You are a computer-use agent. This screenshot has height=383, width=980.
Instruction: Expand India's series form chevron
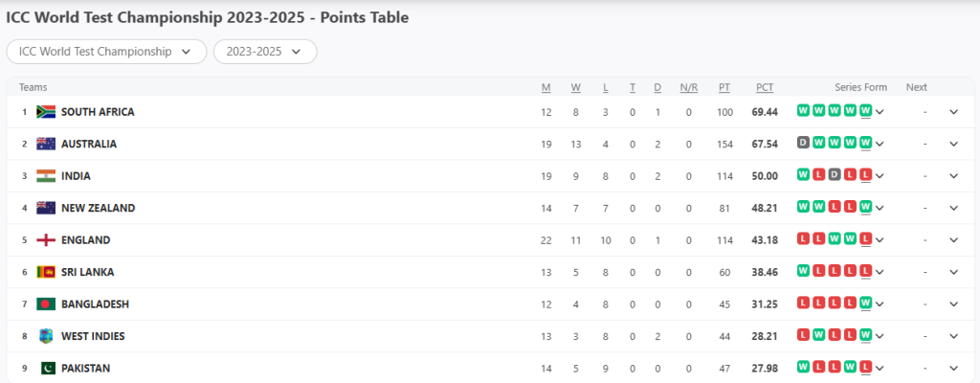(880, 176)
